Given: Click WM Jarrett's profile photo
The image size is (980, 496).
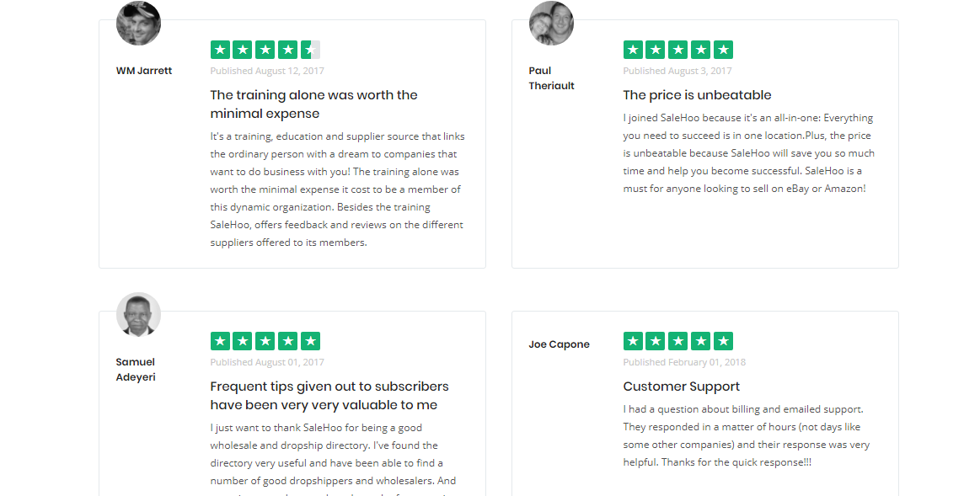Looking at the screenshot, I should tap(138, 24).
